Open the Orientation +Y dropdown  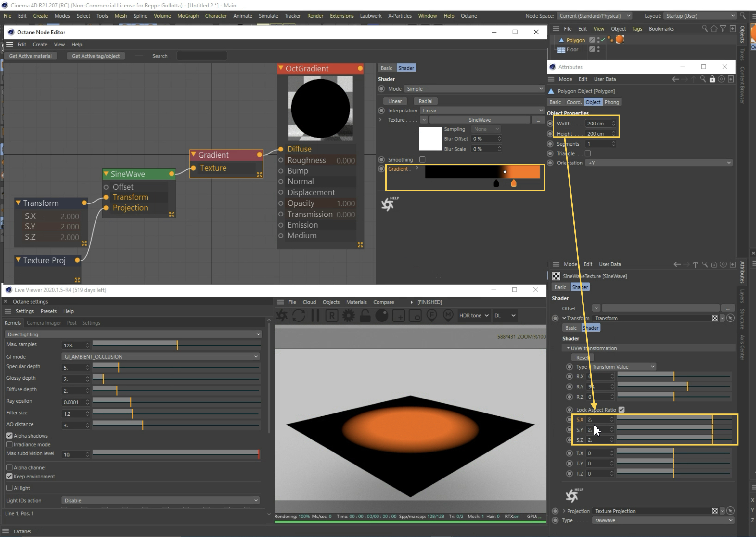(659, 163)
